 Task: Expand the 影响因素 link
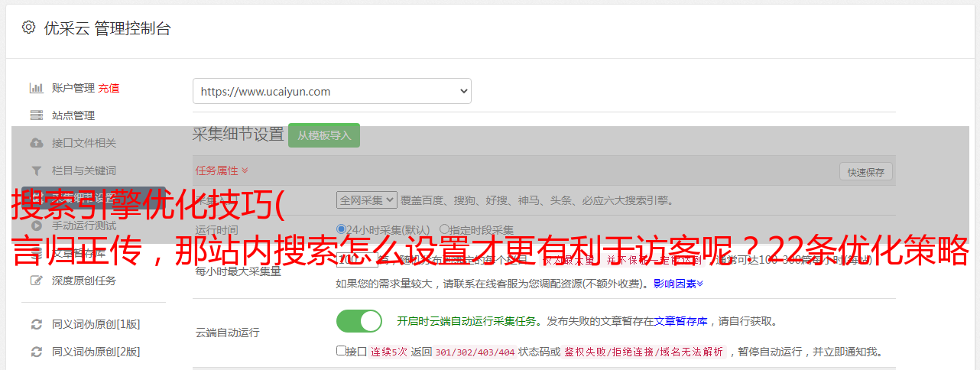point(678,284)
